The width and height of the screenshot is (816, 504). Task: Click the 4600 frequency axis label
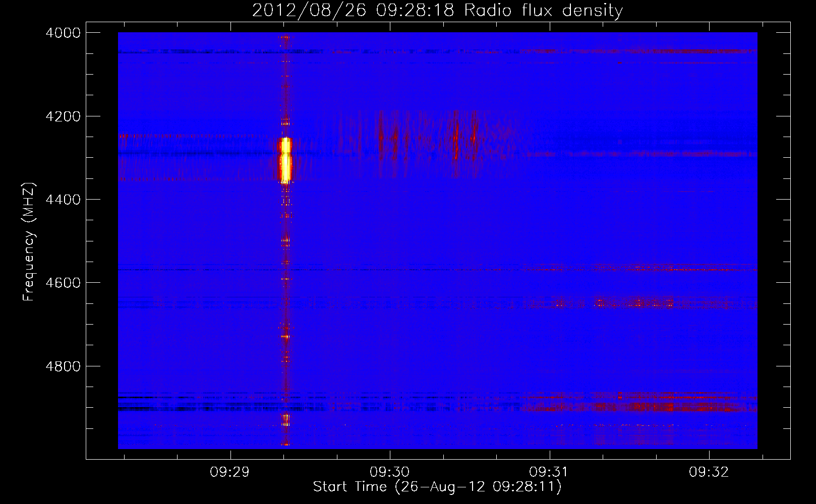63,283
